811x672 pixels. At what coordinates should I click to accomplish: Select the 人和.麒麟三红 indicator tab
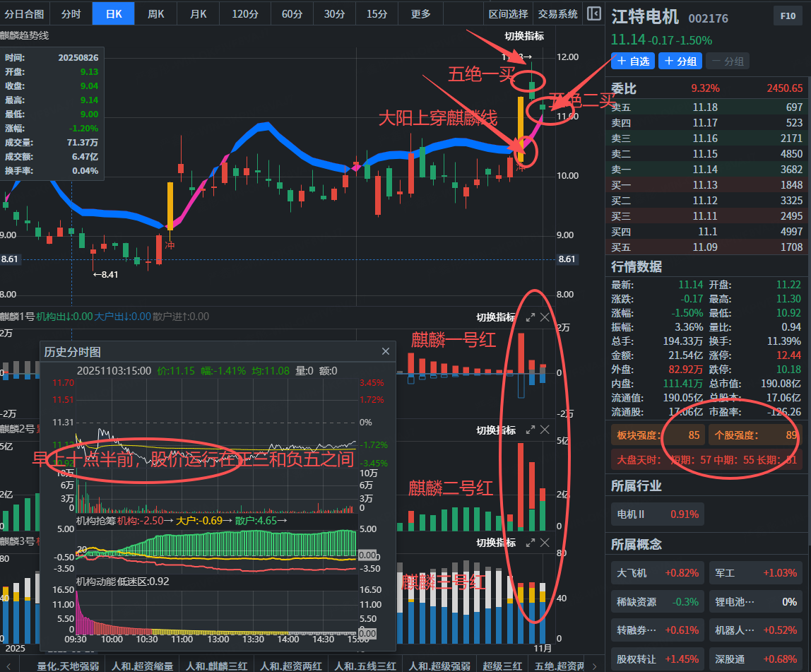[218, 665]
